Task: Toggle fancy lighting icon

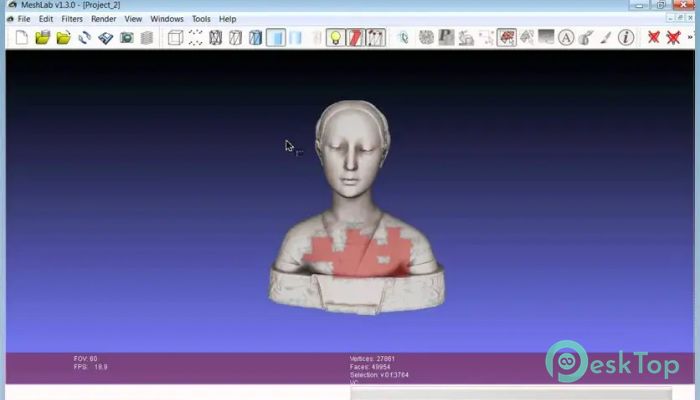Action: 375,38
